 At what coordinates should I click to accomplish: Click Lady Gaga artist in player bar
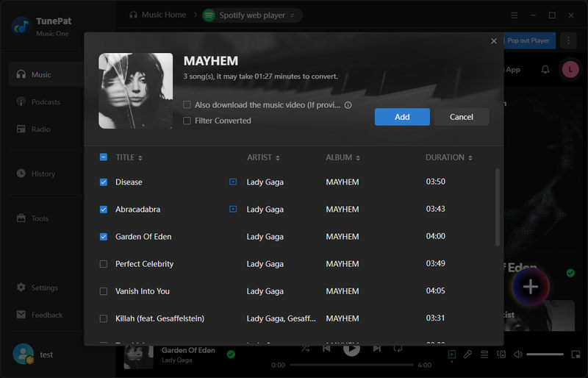176,360
